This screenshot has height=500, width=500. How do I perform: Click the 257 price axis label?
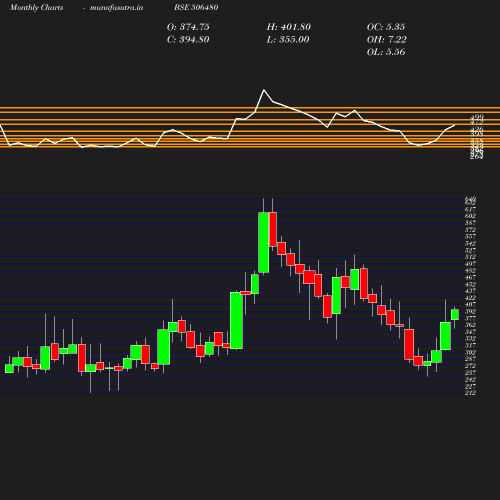click(x=470, y=373)
